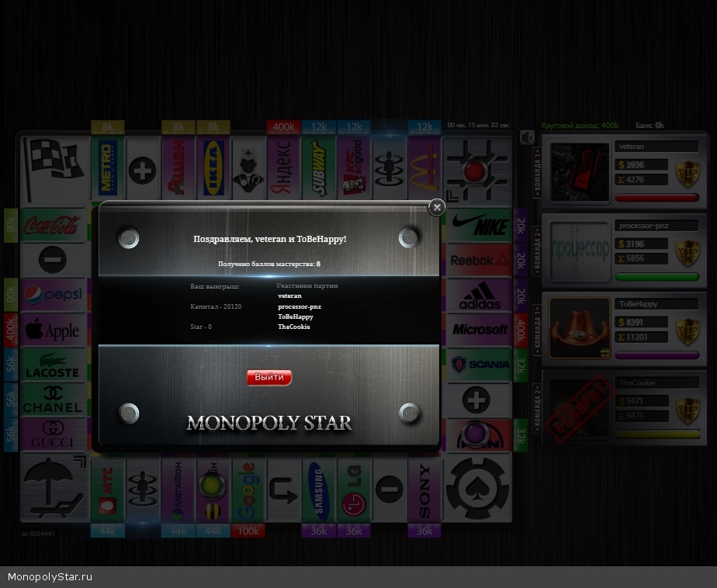The width and height of the screenshot is (717, 588).
Task: Click the casino chip corner cell
Action: [477, 489]
